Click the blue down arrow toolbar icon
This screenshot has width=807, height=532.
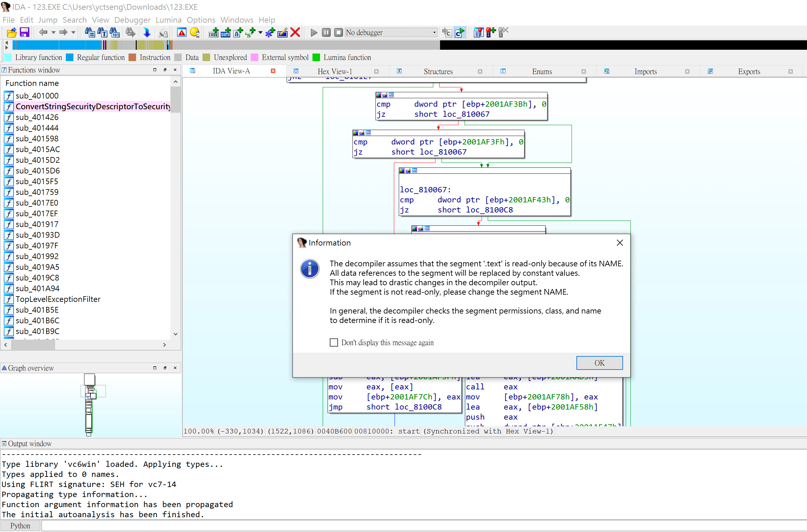(147, 32)
